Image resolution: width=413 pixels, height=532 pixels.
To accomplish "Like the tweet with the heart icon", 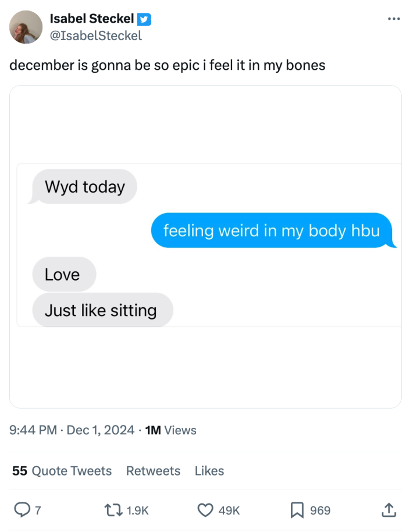I will coord(205,510).
